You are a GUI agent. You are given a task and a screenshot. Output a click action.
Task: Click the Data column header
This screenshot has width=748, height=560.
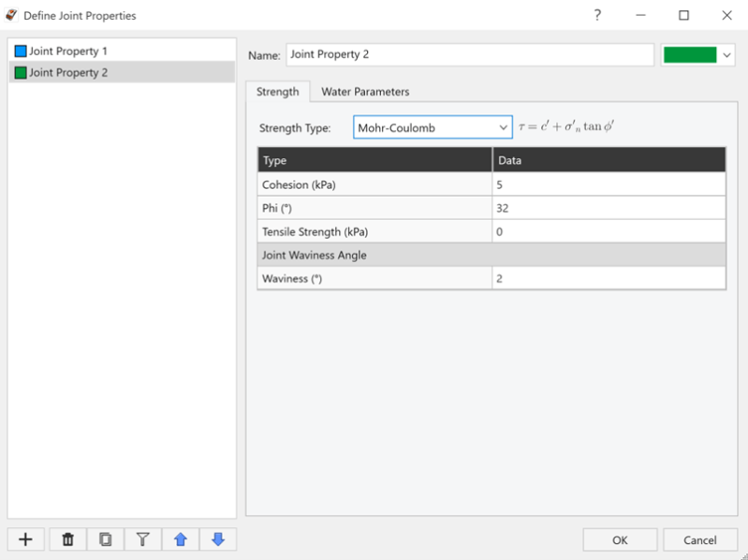click(x=609, y=160)
